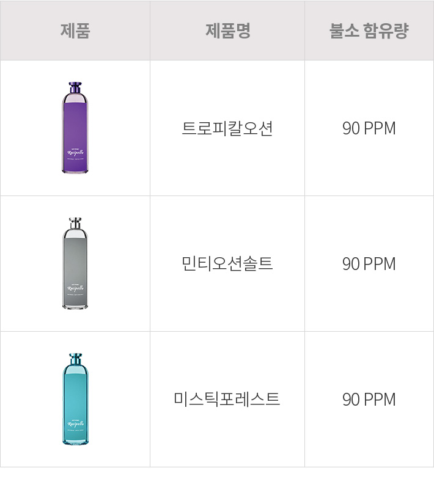This screenshot has height=504, width=434.
Task: Click the purple Recipello bottle image
Action: tap(75, 128)
